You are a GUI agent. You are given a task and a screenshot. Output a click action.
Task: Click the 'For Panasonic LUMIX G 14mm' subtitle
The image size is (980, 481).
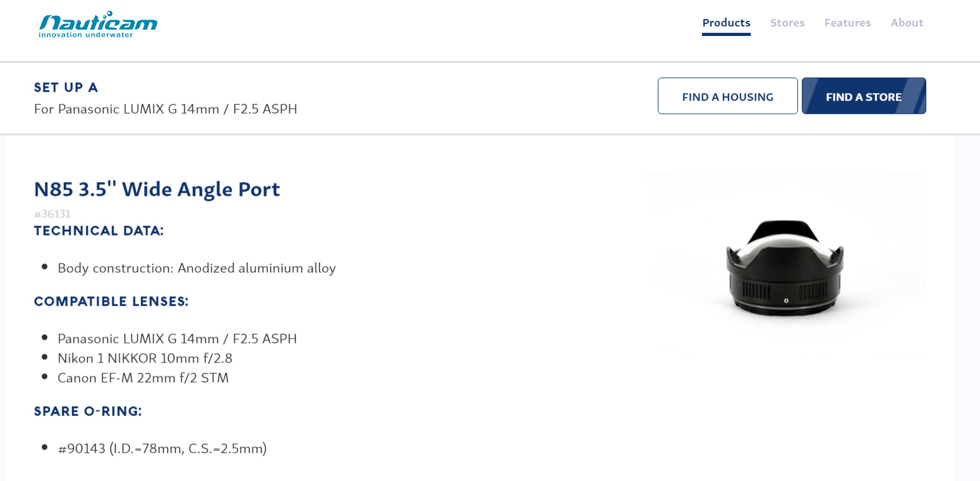(166, 109)
